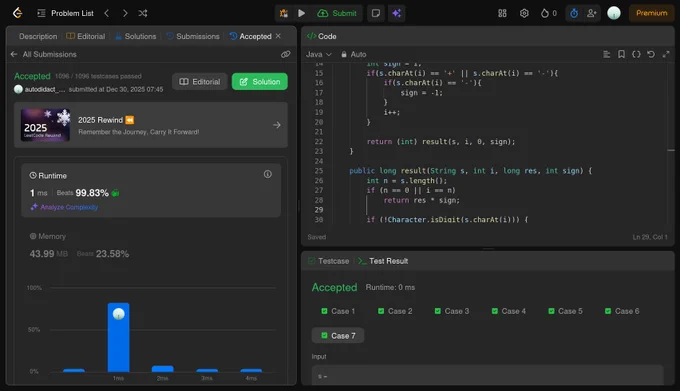Expand editor to fullscreen icon
The height and width of the screenshot is (391, 680).
(665, 54)
